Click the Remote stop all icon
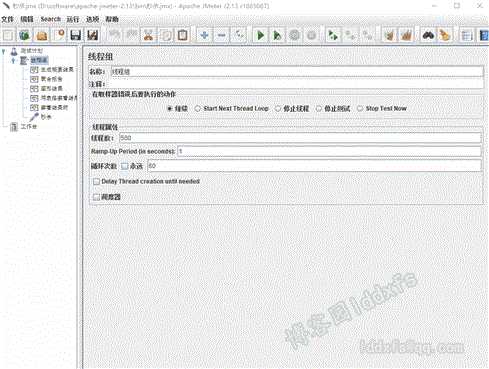489x369 pixels. click(350, 35)
